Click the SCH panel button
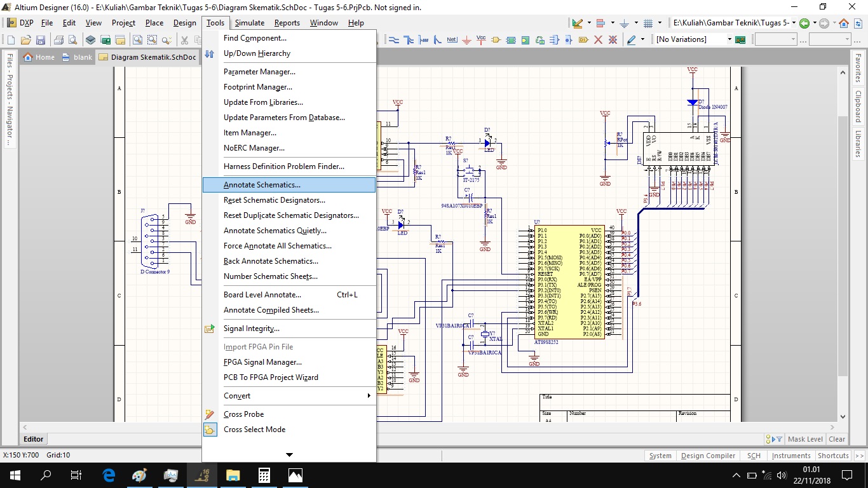Viewport: 868px width, 488px height. [754, 456]
